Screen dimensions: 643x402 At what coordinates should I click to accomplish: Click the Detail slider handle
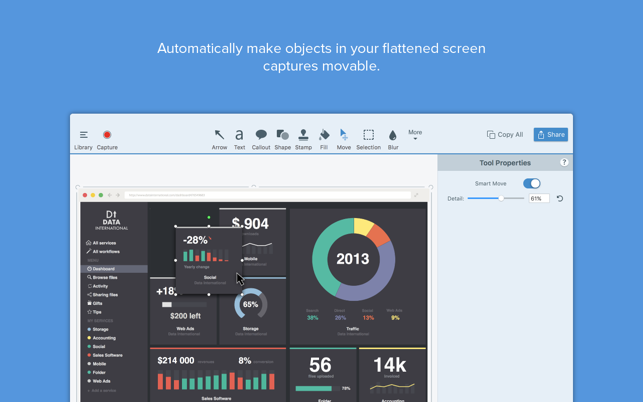click(x=501, y=198)
